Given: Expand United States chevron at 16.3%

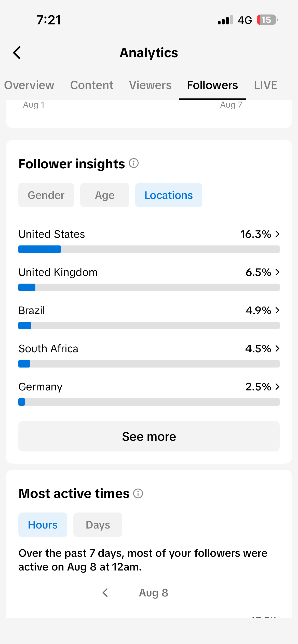Looking at the screenshot, I should pyautogui.click(x=278, y=234).
